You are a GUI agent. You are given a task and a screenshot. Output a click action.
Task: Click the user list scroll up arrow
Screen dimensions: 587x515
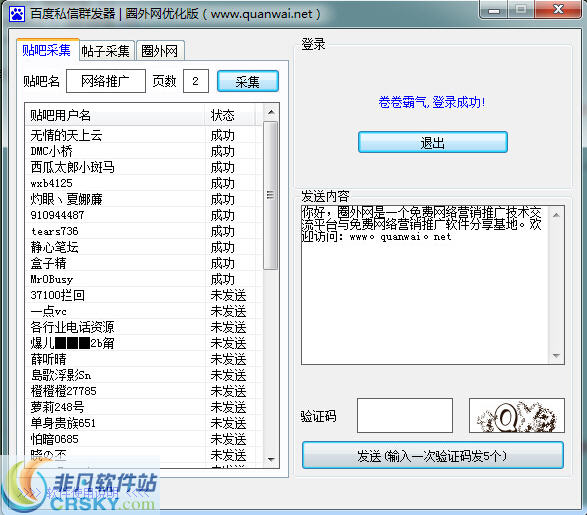[x=271, y=112]
